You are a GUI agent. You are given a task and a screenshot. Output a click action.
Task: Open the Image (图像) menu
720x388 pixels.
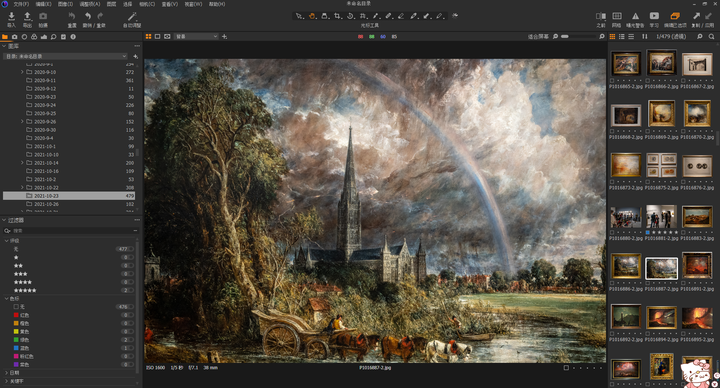[x=66, y=4]
